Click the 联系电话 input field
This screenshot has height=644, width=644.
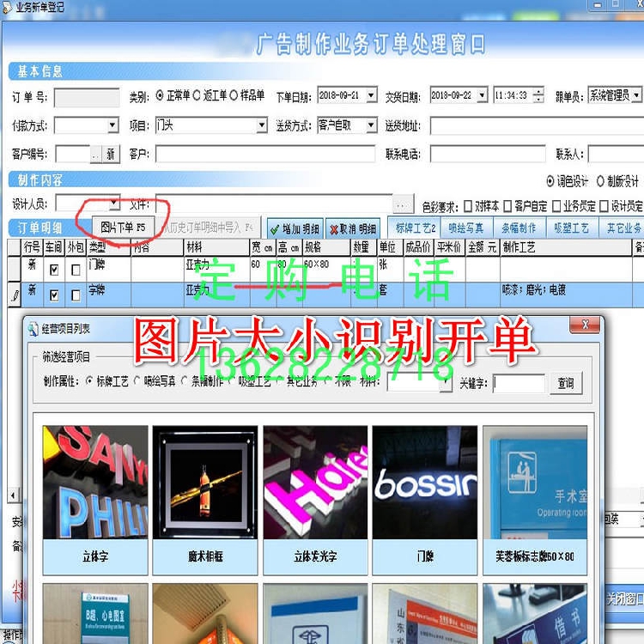tap(488, 155)
